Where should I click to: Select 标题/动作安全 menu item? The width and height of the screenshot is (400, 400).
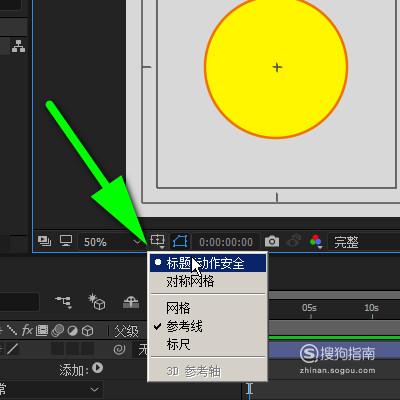208,263
